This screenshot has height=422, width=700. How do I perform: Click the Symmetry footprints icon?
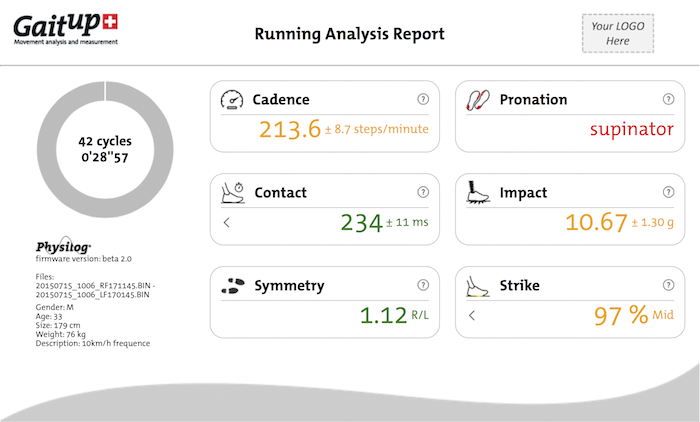(x=232, y=286)
